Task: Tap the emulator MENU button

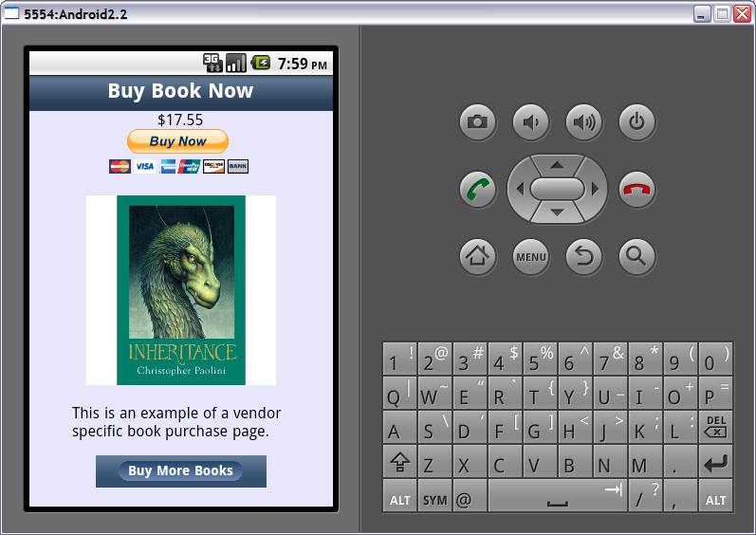Action: click(x=530, y=256)
